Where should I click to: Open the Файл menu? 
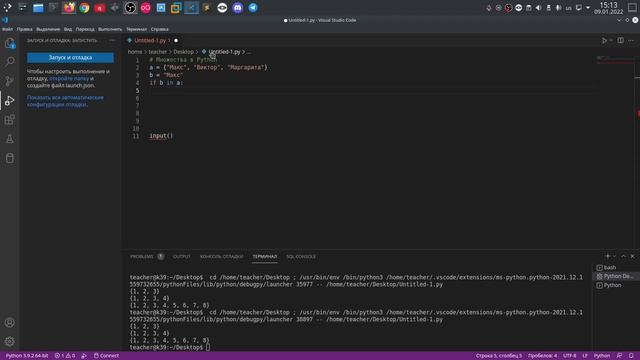coord(7,29)
